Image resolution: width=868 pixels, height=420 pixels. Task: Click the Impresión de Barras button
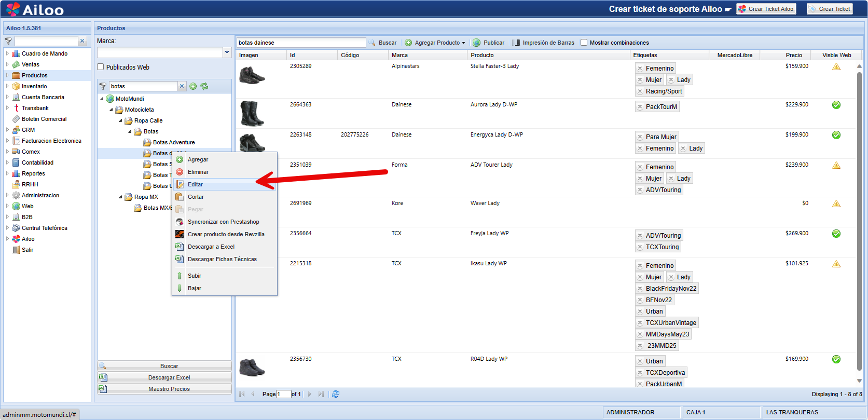543,43
